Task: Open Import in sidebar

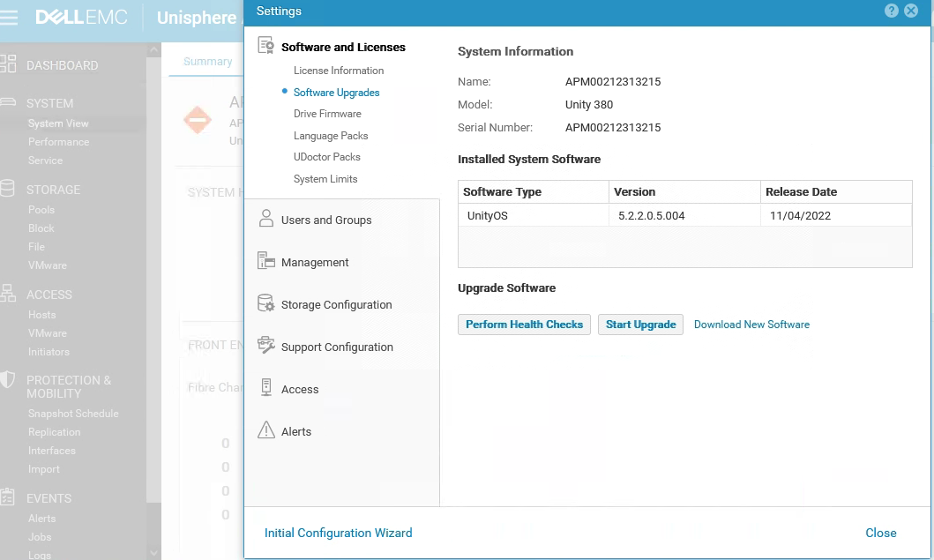Action: tap(43, 469)
